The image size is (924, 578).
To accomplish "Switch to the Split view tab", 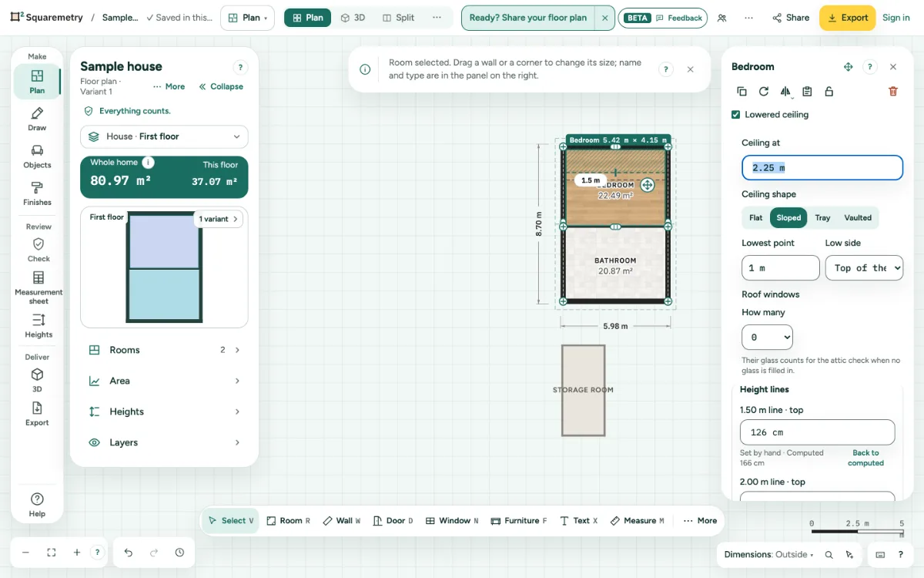I will tap(398, 18).
